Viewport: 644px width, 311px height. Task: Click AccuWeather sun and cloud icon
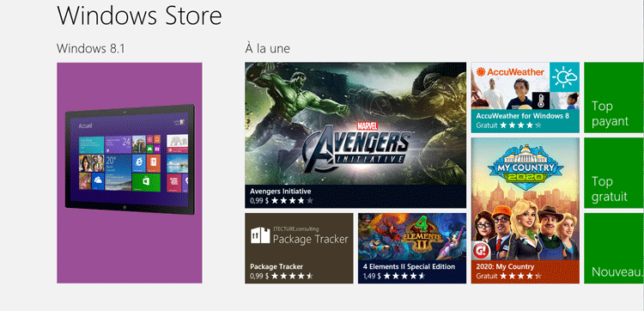[x=564, y=76]
